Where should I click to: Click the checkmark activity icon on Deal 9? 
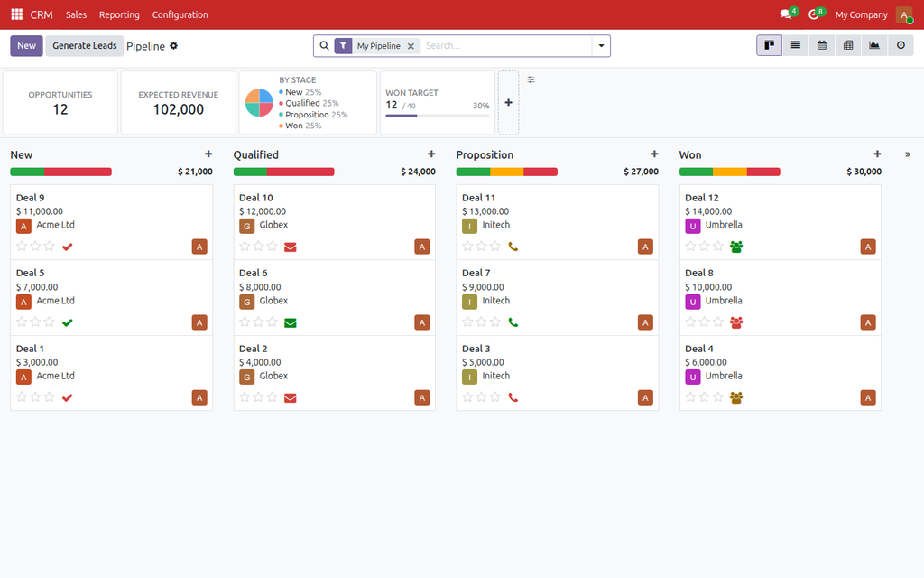(x=67, y=247)
